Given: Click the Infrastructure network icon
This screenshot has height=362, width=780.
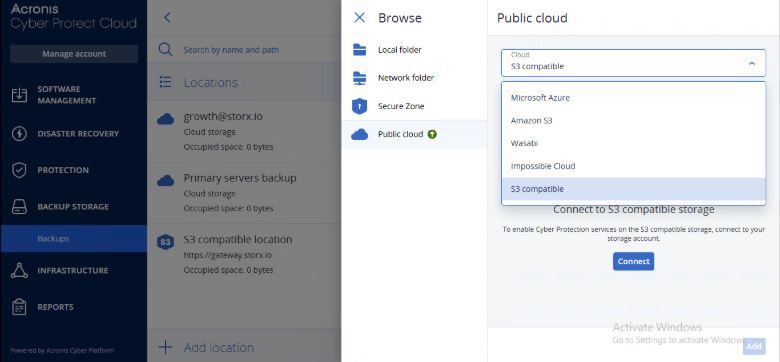Looking at the screenshot, I should coord(19,271).
